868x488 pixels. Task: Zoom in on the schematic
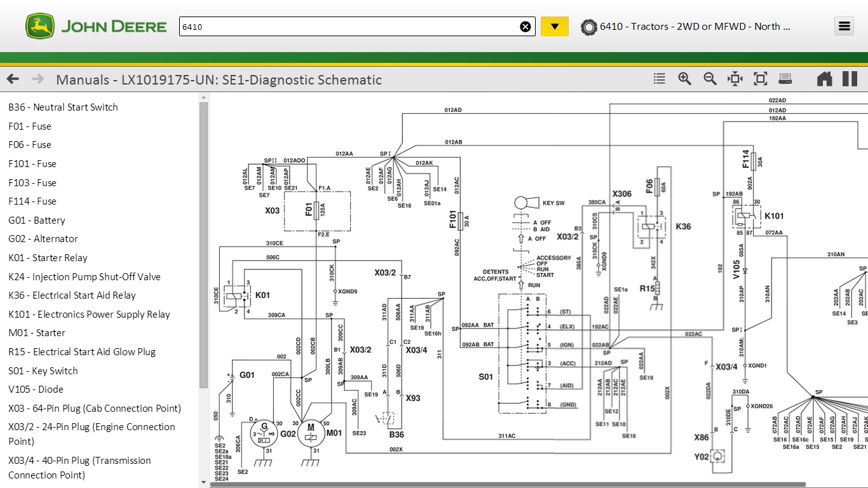coord(684,79)
